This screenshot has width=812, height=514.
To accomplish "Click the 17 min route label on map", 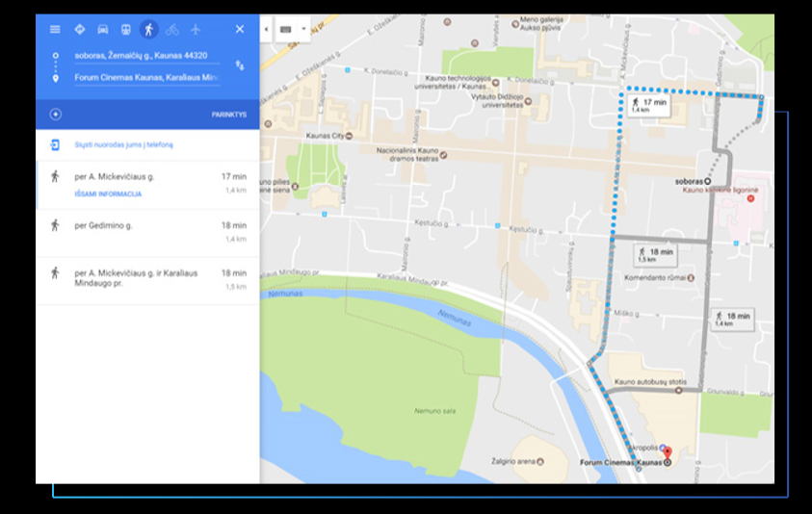I will [649, 106].
